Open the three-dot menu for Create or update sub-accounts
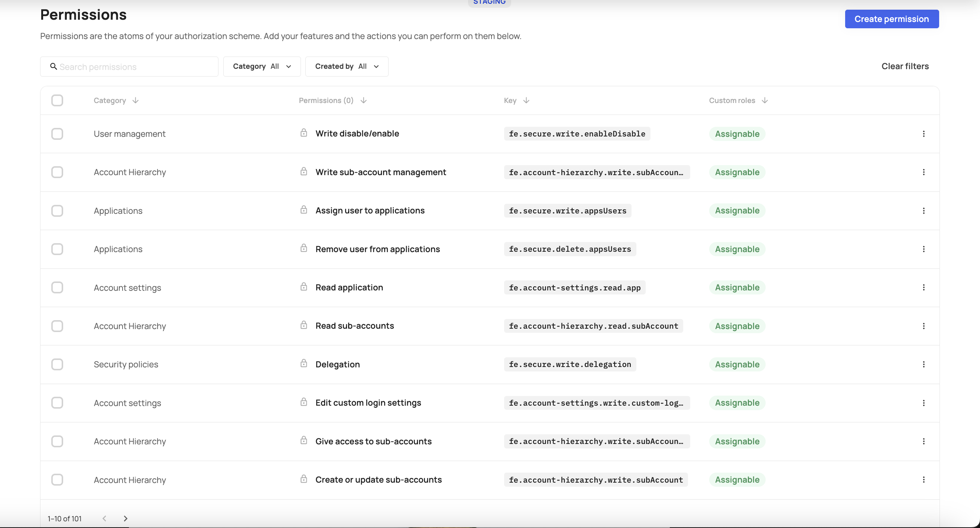The width and height of the screenshot is (980, 528). coord(924,480)
